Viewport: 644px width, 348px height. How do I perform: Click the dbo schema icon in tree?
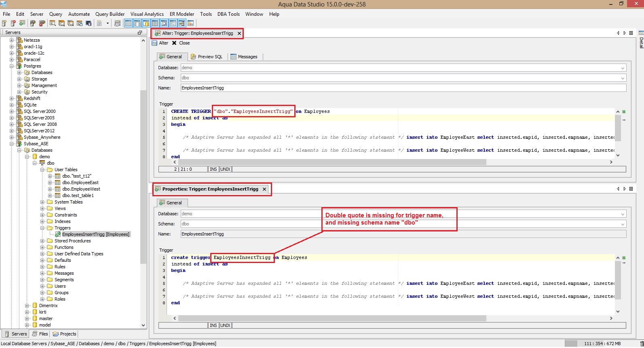tap(42, 163)
